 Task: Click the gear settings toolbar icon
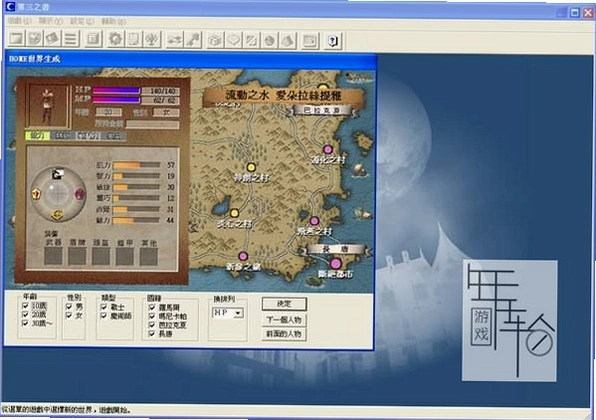(115, 39)
